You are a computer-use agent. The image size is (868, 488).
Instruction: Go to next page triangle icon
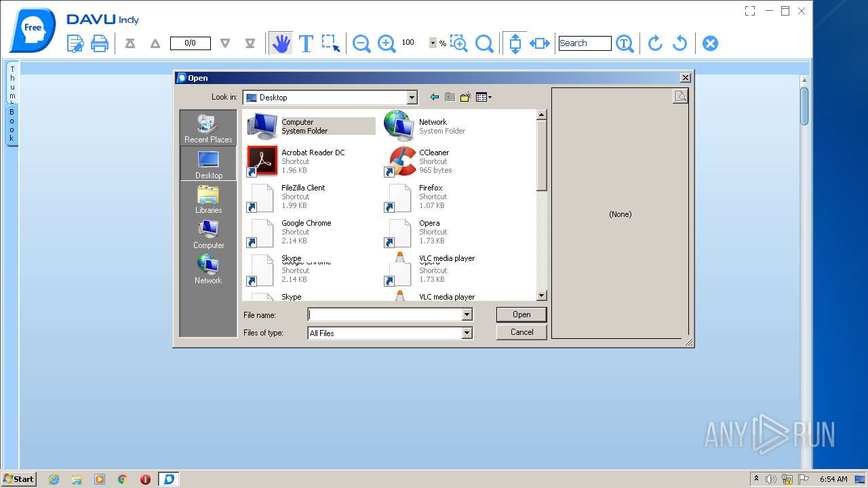(225, 43)
